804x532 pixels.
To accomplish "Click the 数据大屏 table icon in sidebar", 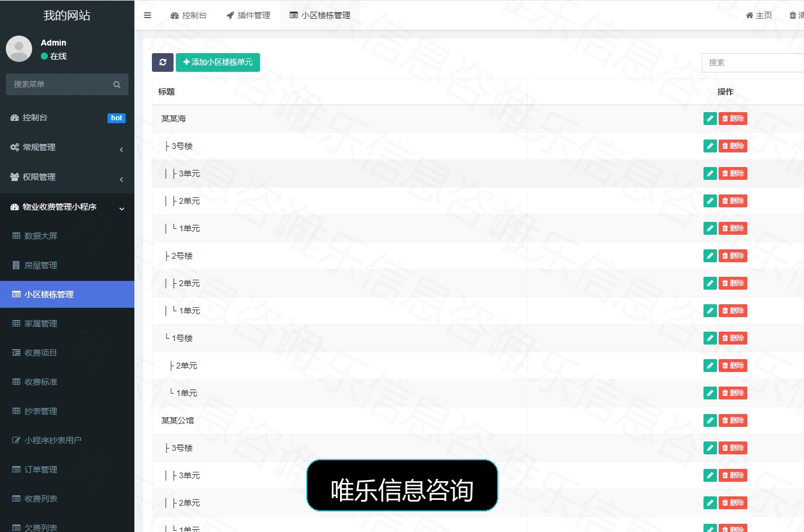I will point(16,236).
